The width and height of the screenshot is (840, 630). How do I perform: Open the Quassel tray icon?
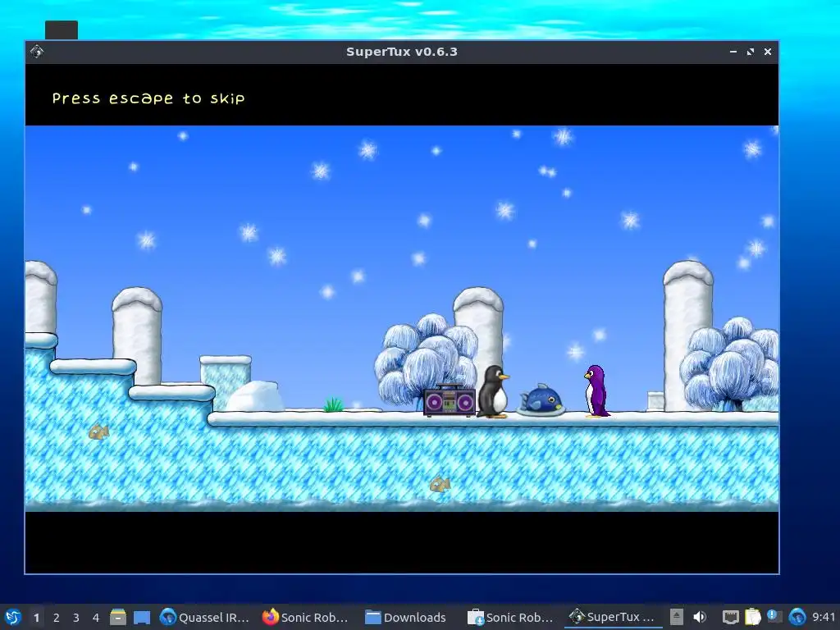click(x=797, y=617)
